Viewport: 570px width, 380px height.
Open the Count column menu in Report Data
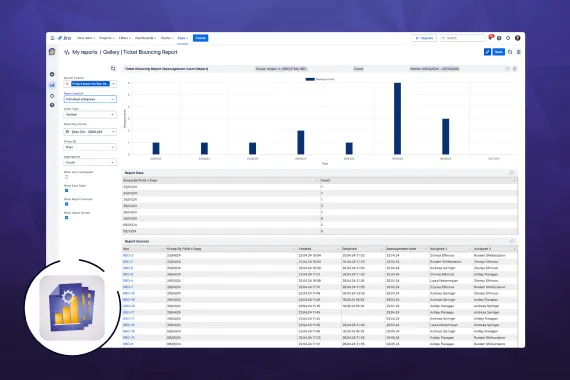(x=514, y=180)
